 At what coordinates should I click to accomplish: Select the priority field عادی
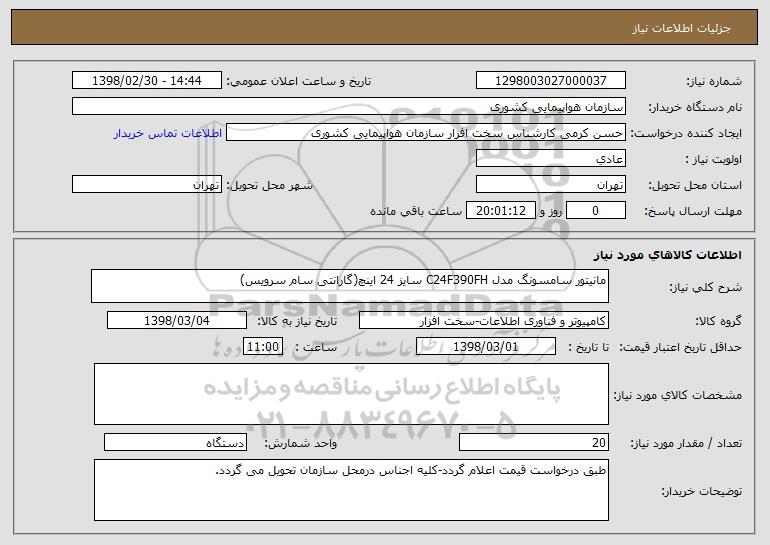coord(550,159)
